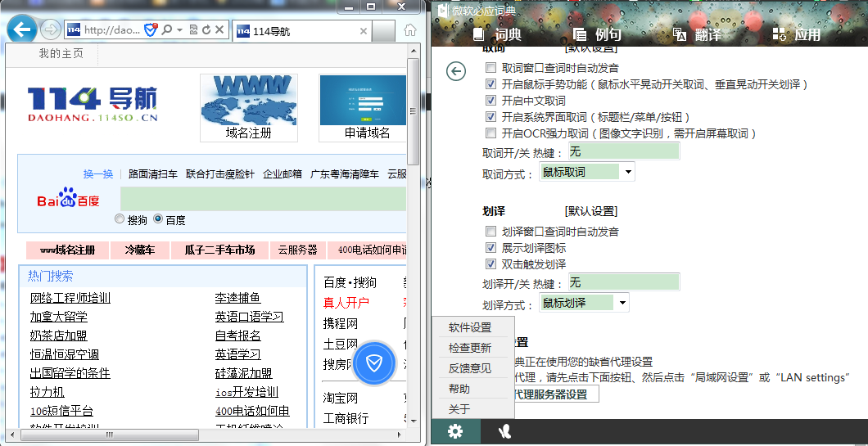This screenshot has height=446, width=868.
Task: Open the 淘宝网 link
Action: (x=341, y=398)
